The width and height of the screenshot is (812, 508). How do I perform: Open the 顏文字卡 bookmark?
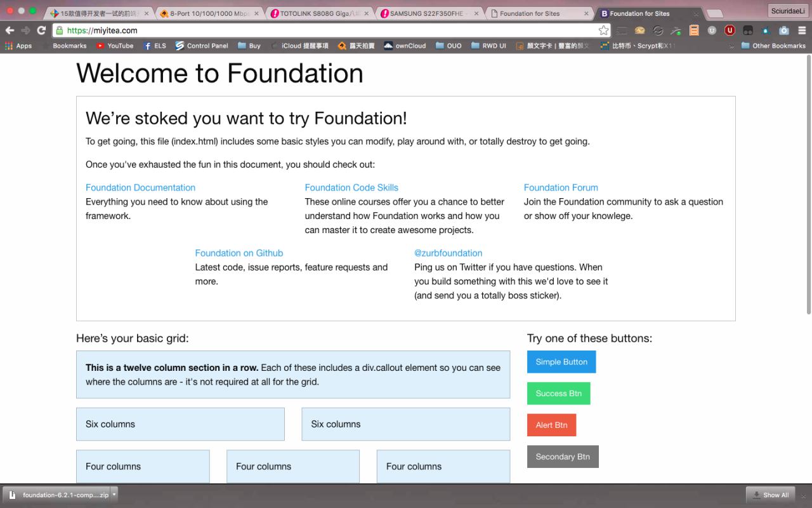click(x=553, y=46)
